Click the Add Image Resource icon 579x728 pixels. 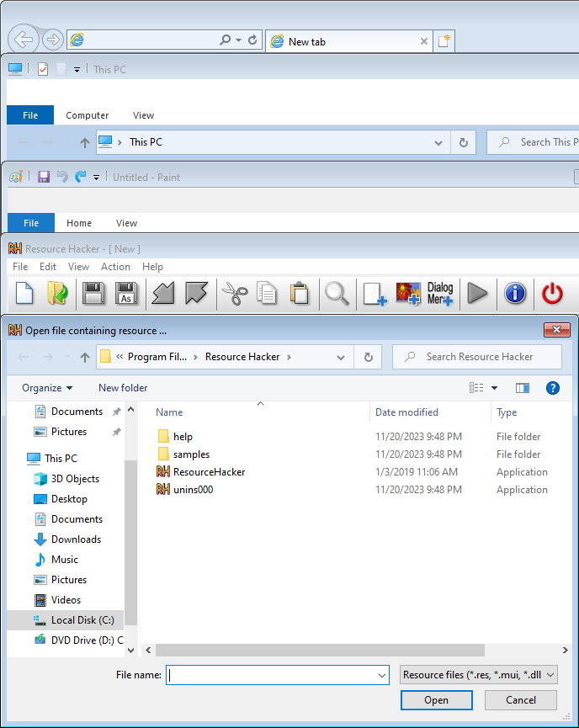(x=408, y=294)
